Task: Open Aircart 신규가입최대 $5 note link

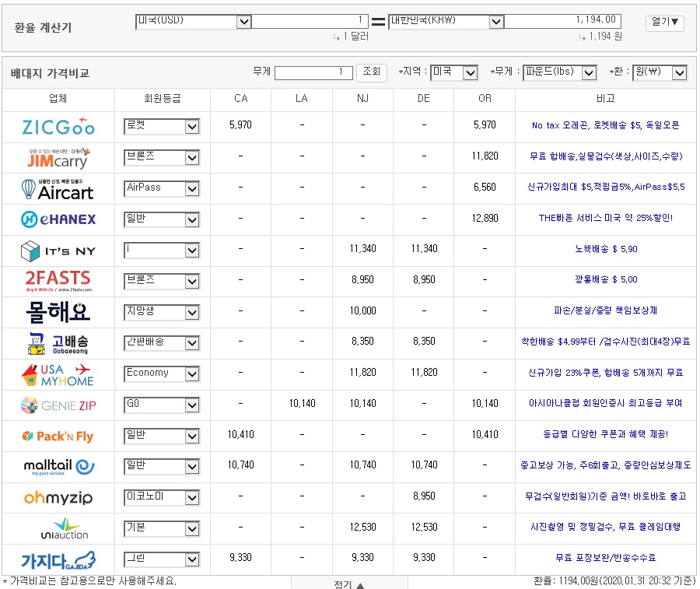Action: pyautogui.click(x=606, y=187)
